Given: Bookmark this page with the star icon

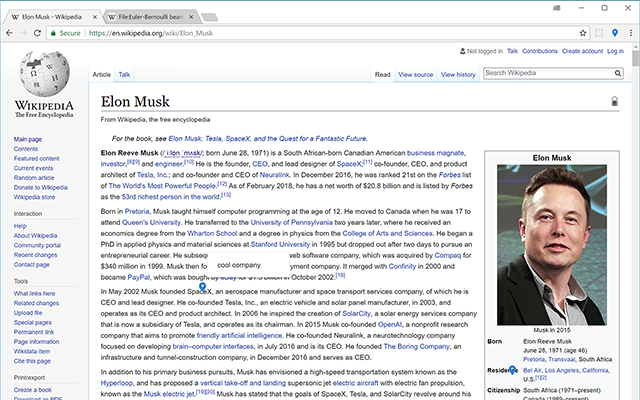Looking at the screenshot, I should click(583, 33).
